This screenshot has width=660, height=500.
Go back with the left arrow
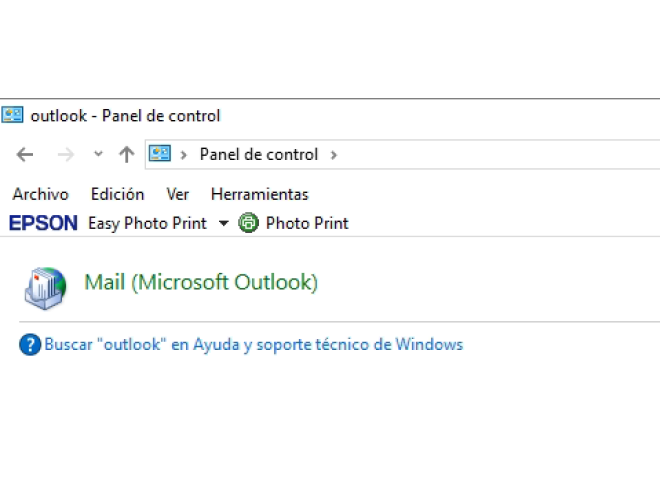coord(25,154)
